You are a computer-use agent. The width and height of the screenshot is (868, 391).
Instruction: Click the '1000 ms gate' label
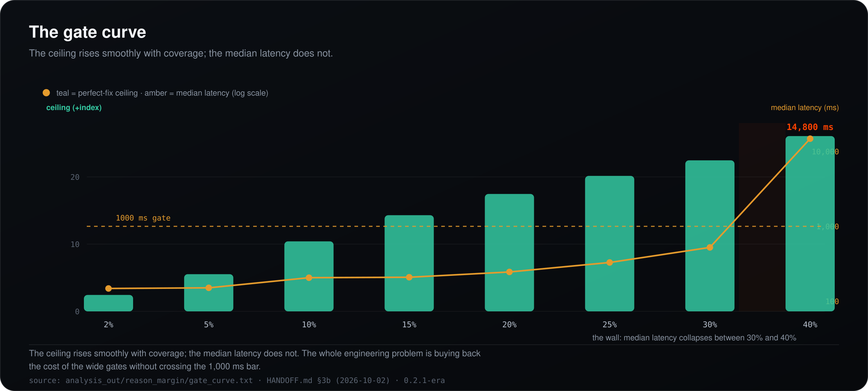pyautogui.click(x=143, y=218)
